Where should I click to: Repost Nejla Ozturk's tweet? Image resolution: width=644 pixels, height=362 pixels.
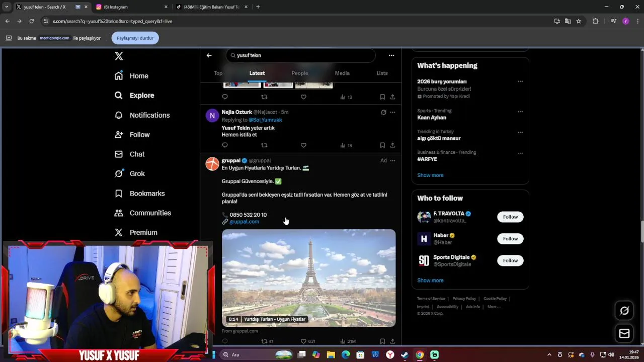coord(264,145)
